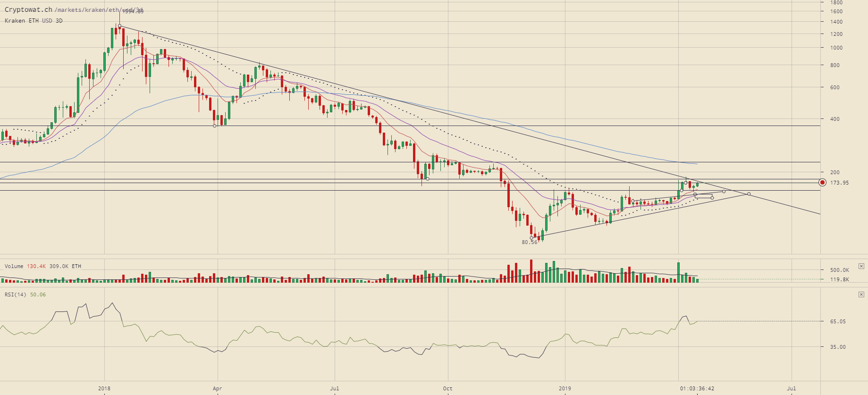The width and height of the screenshot is (868, 395).
Task: Click the RSI(14) 50.06 label
Action: pyautogui.click(x=25, y=294)
